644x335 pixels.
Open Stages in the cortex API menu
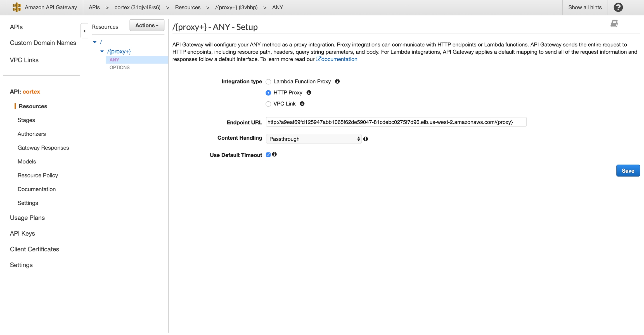point(26,120)
